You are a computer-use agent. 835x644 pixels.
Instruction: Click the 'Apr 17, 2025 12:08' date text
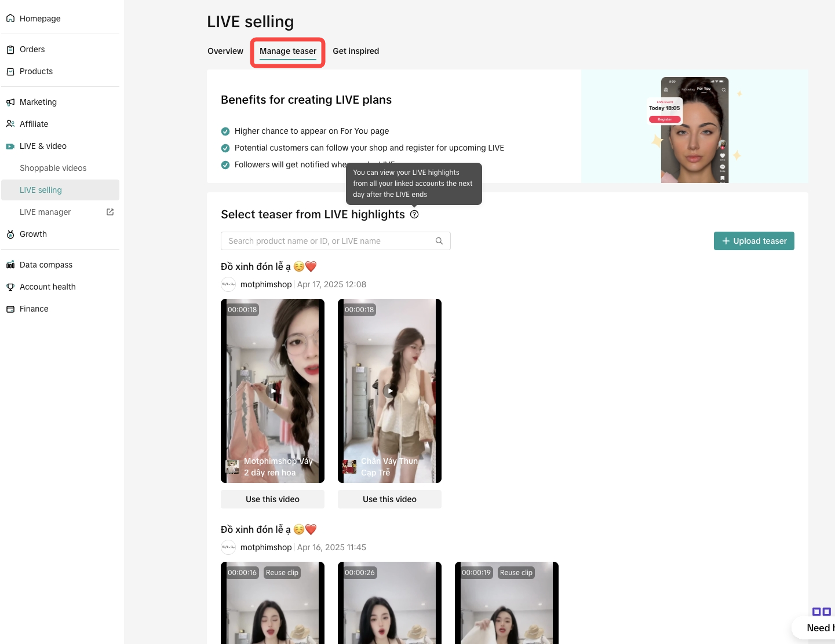click(331, 284)
